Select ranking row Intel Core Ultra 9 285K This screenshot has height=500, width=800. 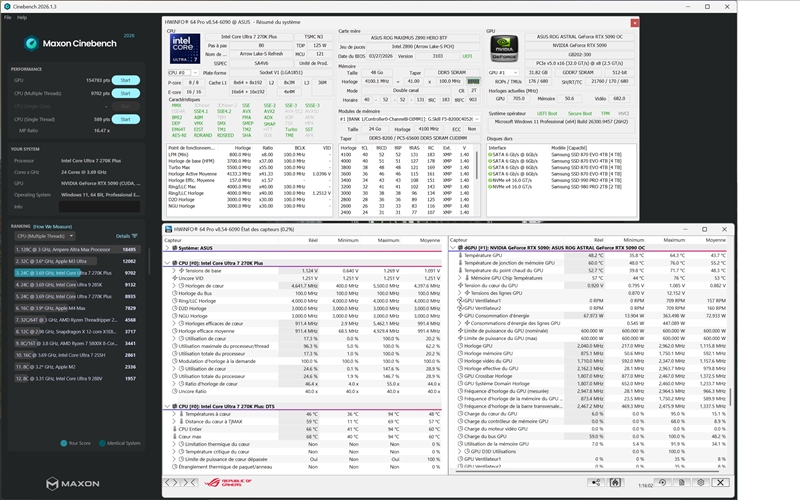pyautogui.click(x=76, y=285)
